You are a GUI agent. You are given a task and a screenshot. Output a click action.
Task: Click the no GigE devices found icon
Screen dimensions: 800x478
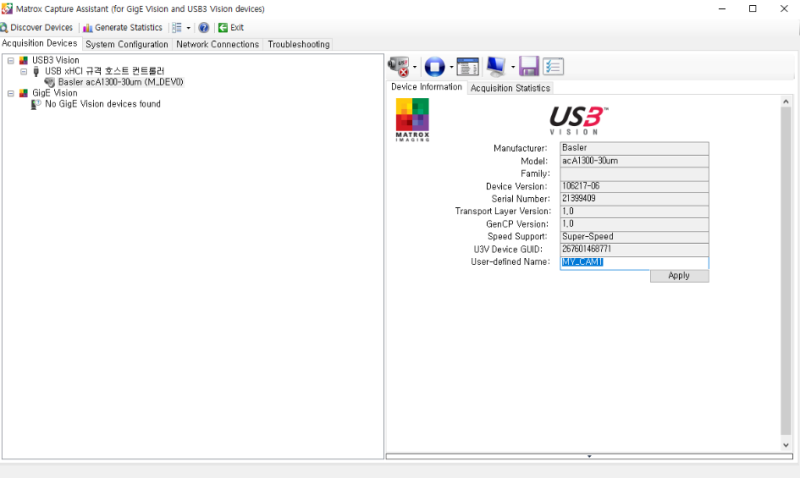click(x=36, y=104)
